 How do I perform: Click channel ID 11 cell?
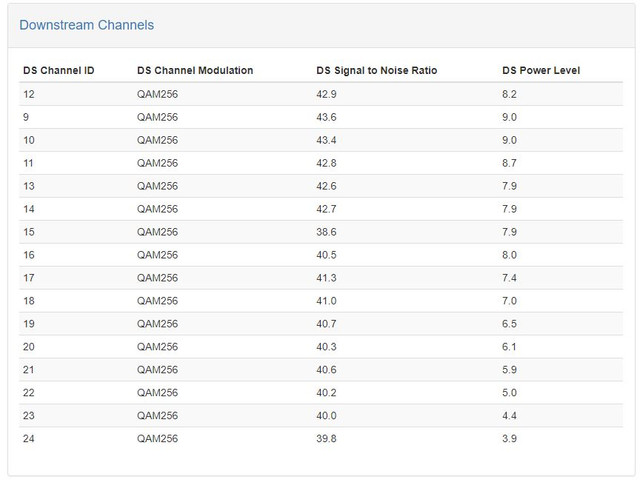pos(28,163)
